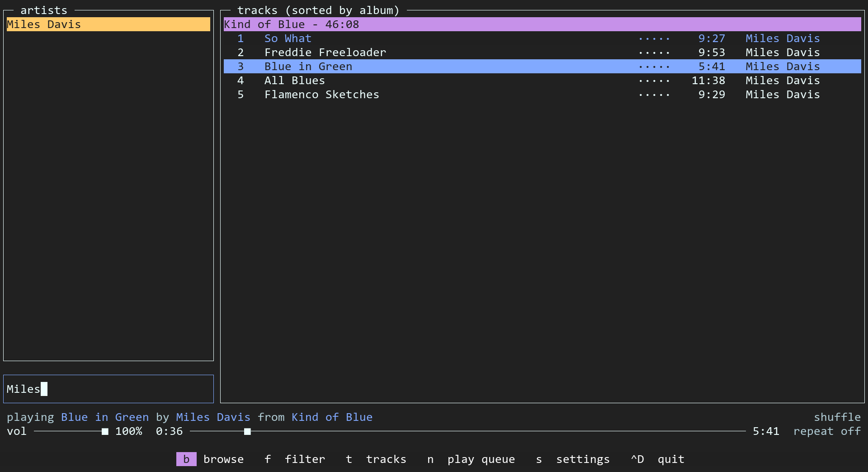The width and height of the screenshot is (868, 472).
Task: Click the highlighted "b" browse key indicator
Action: pyautogui.click(x=186, y=459)
